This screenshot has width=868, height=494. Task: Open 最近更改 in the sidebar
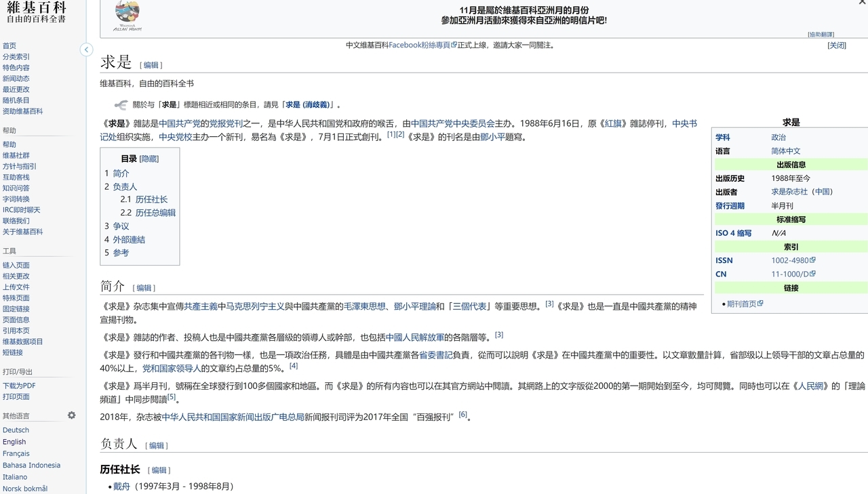coord(16,89)
